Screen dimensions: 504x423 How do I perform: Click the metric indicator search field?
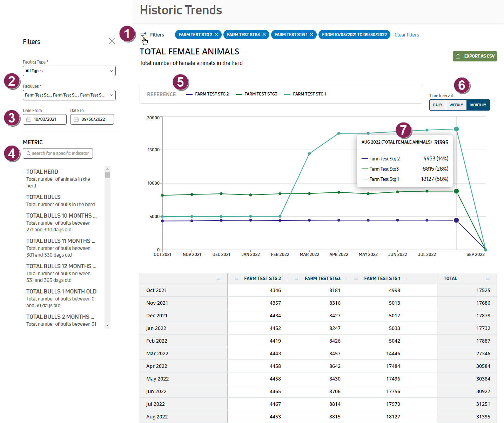coord(60,153)
